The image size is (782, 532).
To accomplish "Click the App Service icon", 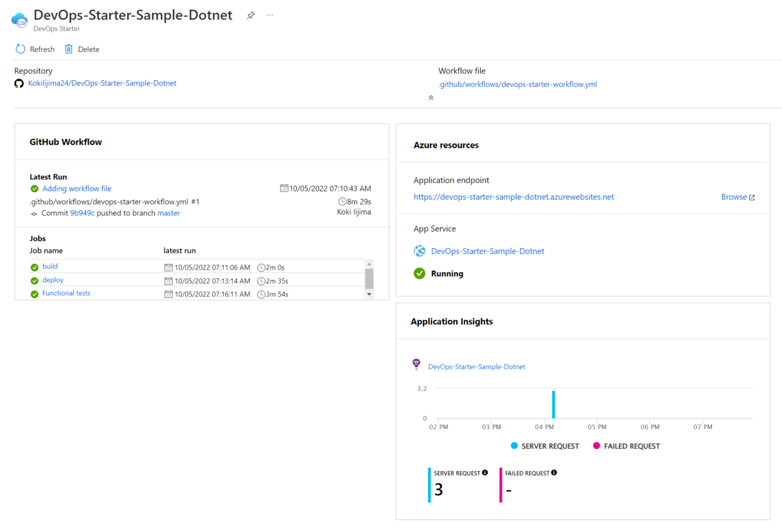I will tap(420, 251).
